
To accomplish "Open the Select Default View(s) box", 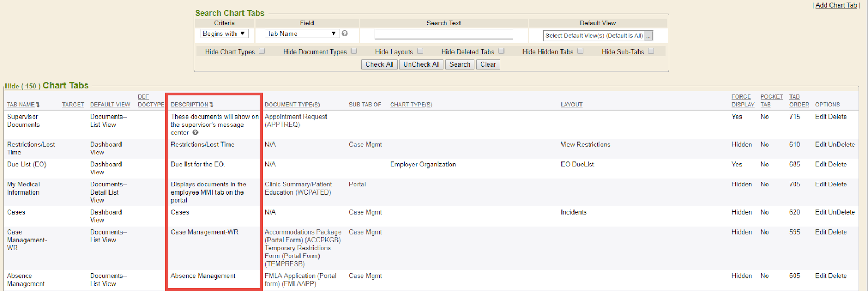I will 593,36.
